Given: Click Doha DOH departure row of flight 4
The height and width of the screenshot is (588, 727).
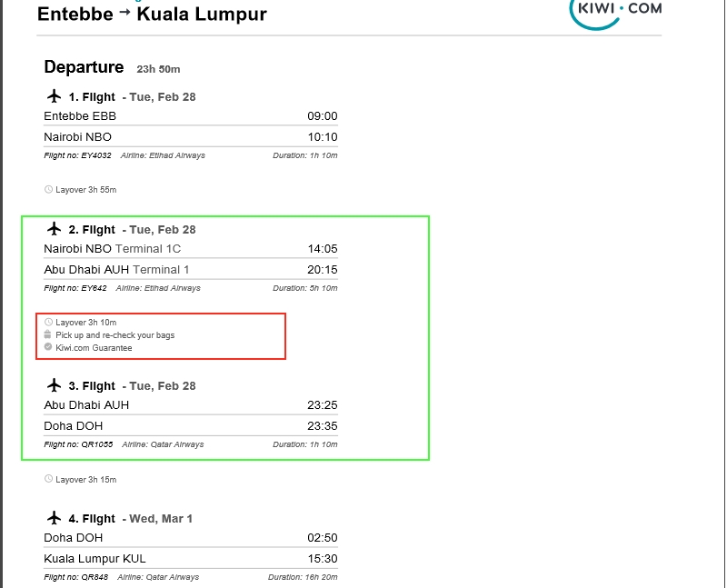Looking at the screenshot, I should [x=191, y=537].
